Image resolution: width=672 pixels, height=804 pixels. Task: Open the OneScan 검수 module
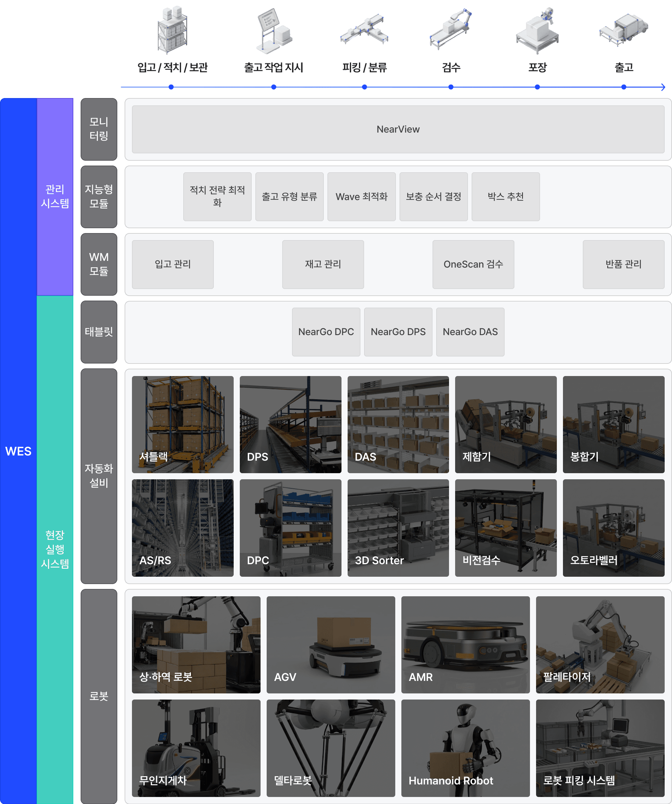(x=473, y=264)
